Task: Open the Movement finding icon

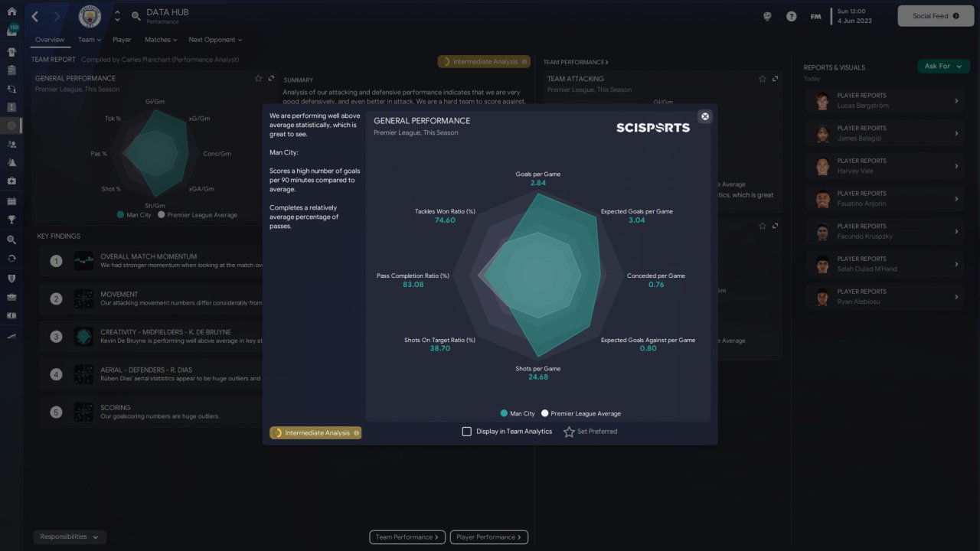Action: [83, 298]
